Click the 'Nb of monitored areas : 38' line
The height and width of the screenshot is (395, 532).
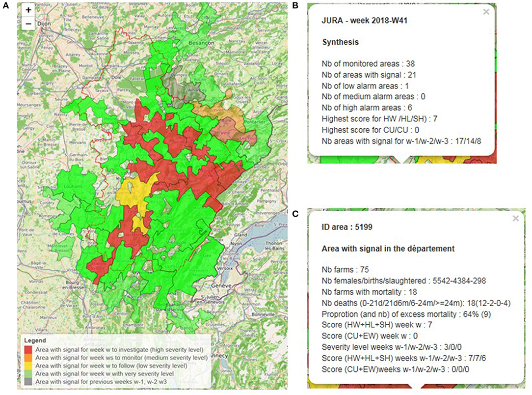(x=368, y=64)
